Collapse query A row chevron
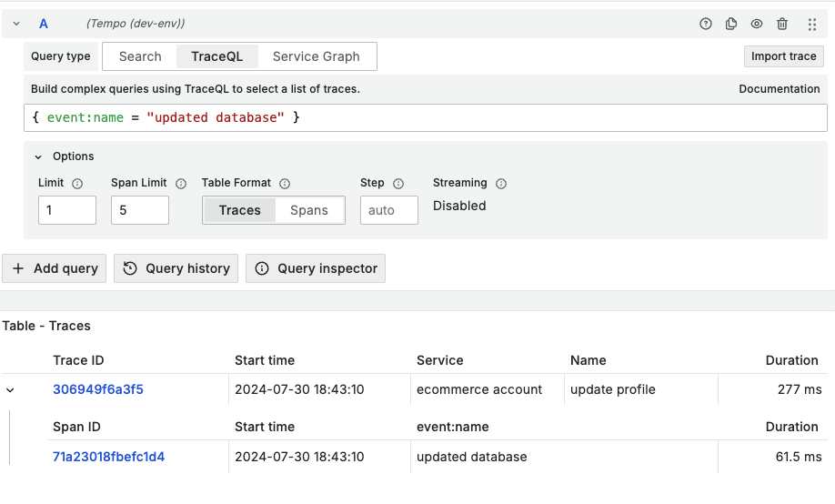The height and width of the screenshot is (504, 835). 16,25
